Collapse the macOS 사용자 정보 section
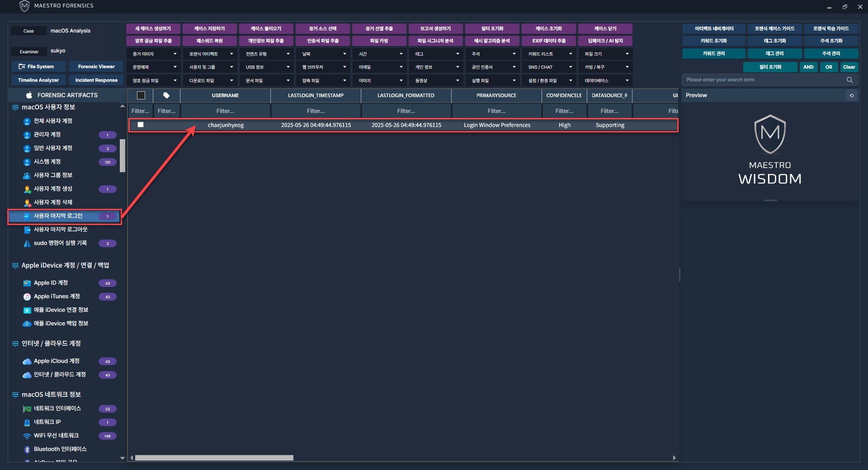 pyautogui.click(x=15, y=107)
